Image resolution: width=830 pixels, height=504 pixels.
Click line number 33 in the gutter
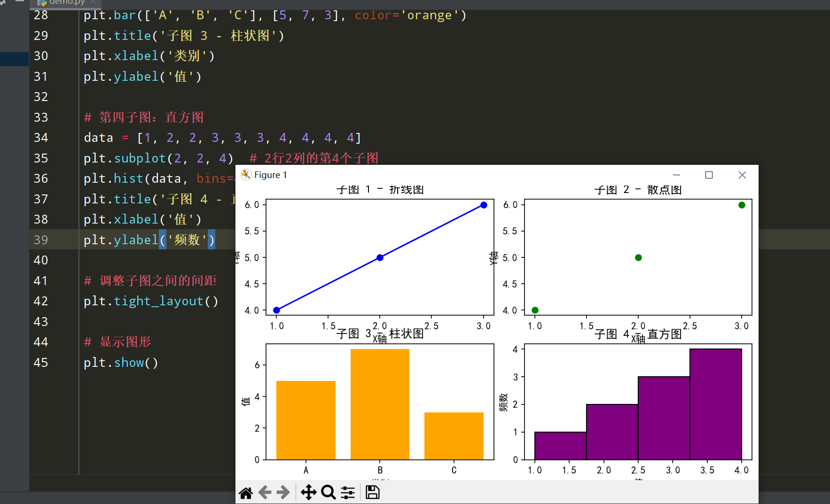coord(41,117)
